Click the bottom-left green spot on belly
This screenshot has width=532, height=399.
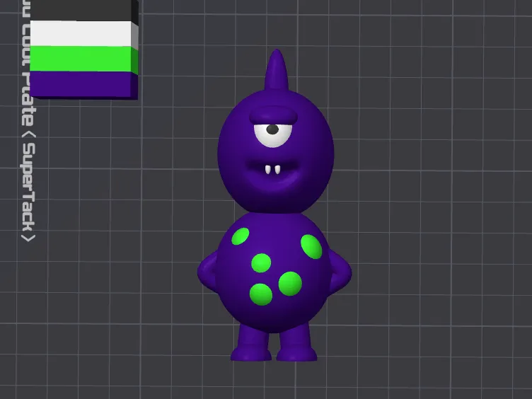pyautogui.click(x=261, y=294)
